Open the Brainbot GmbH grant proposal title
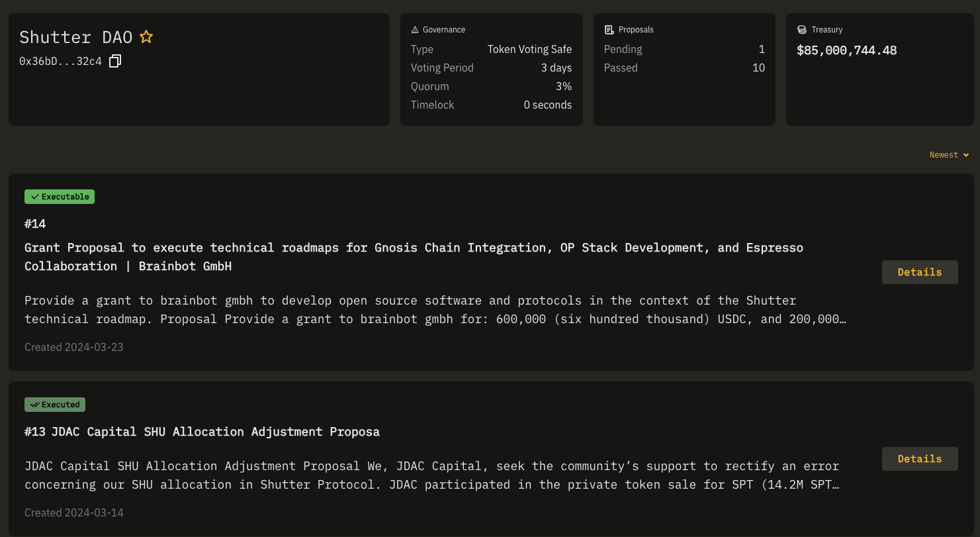The height and width of the screenshot is (537, 980). point(414,257)
